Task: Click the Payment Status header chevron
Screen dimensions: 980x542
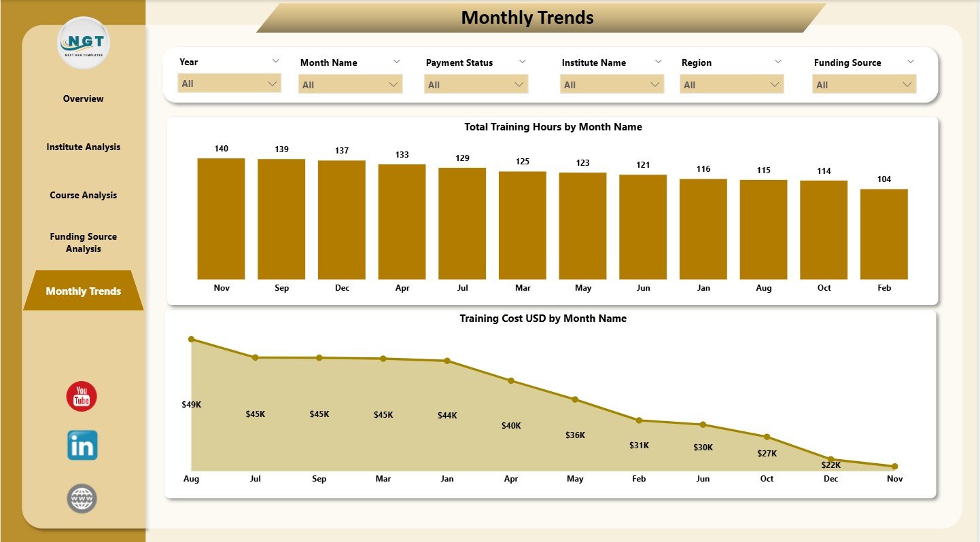Action: 523,60
